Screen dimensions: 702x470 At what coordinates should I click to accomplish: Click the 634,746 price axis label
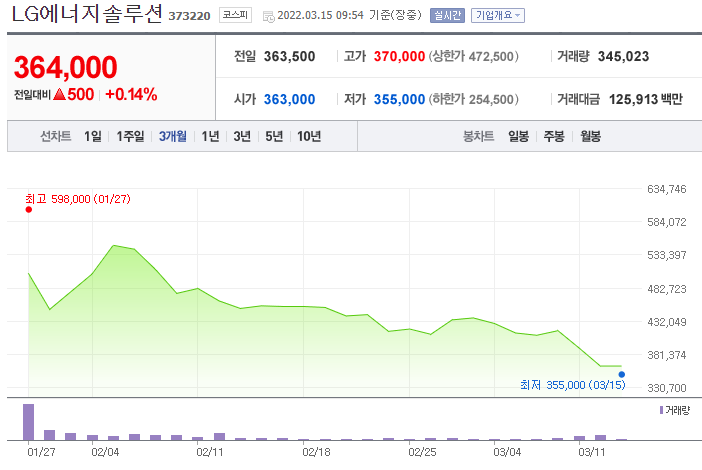(x=667, y=189)
